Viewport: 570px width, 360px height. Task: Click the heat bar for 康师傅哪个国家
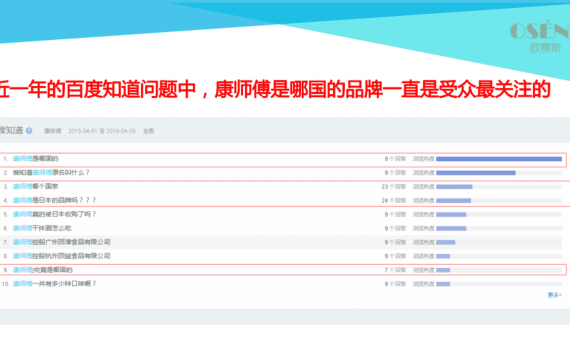(499, 187)
